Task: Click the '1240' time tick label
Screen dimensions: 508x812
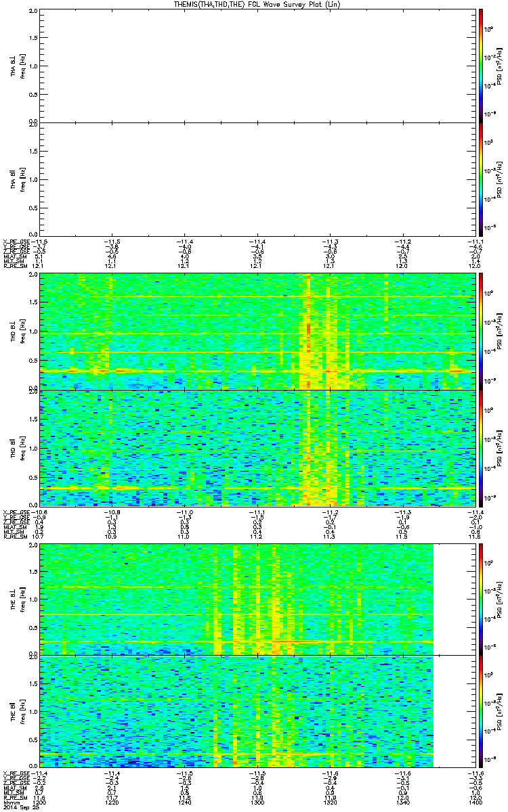Action: 184,802
